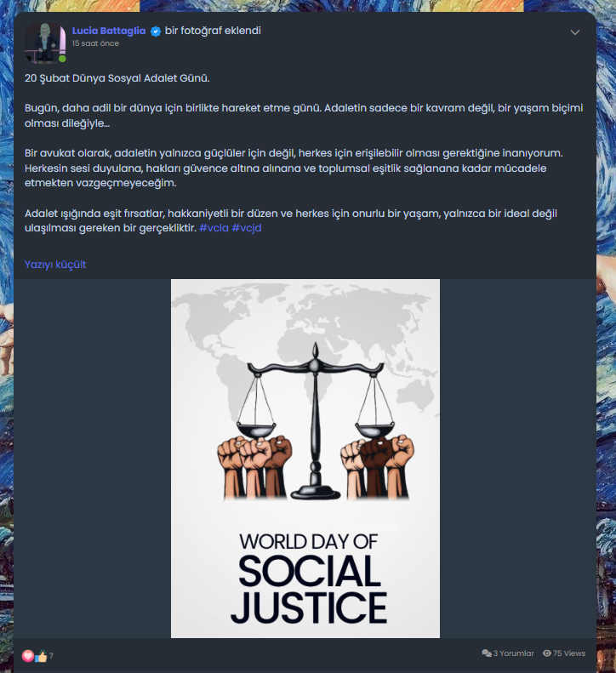Screen dimensions: 616x673
Task: Open the 3 Yorumlar comments link
Action: point(513,653)
